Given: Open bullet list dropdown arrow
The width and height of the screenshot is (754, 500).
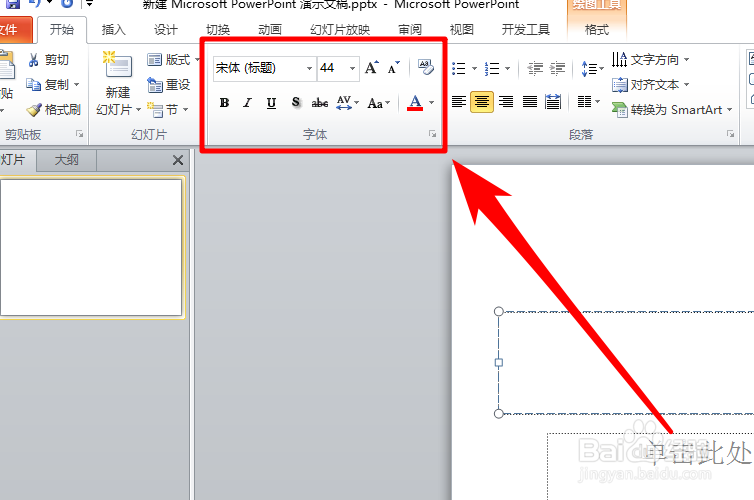Looking at the screenshot, I should coord(474,69).
